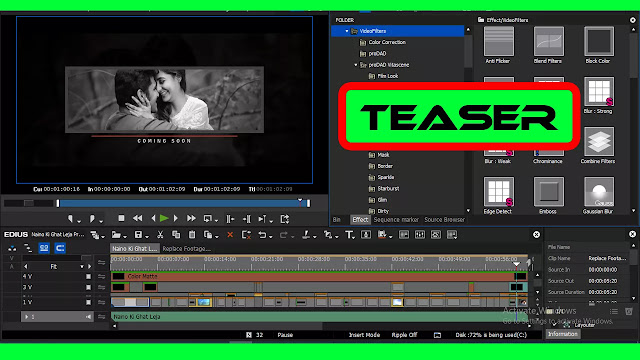Screen dimensions: 640x360
Task: Click the Set Default Transition icon
Action: tap(327, 235)
